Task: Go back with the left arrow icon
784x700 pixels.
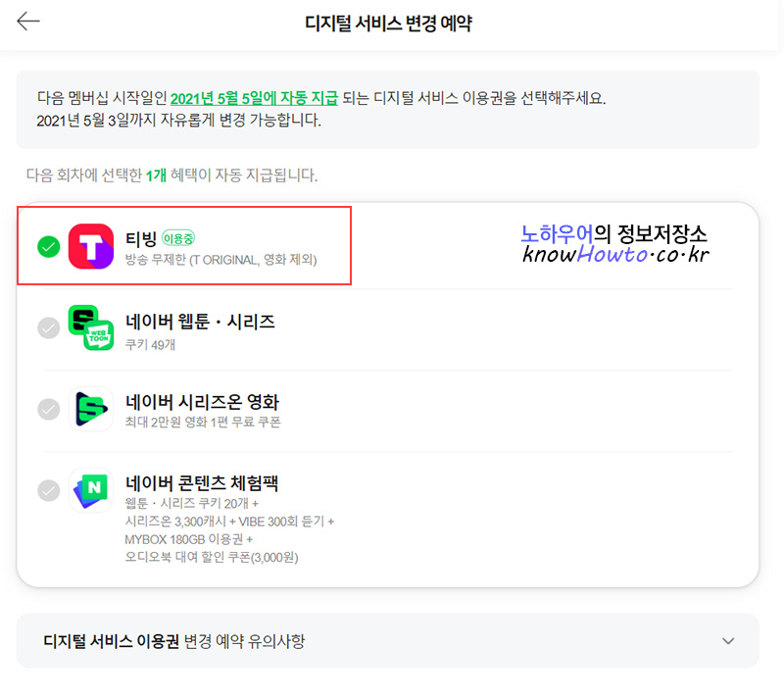Action: pos(28,22)
